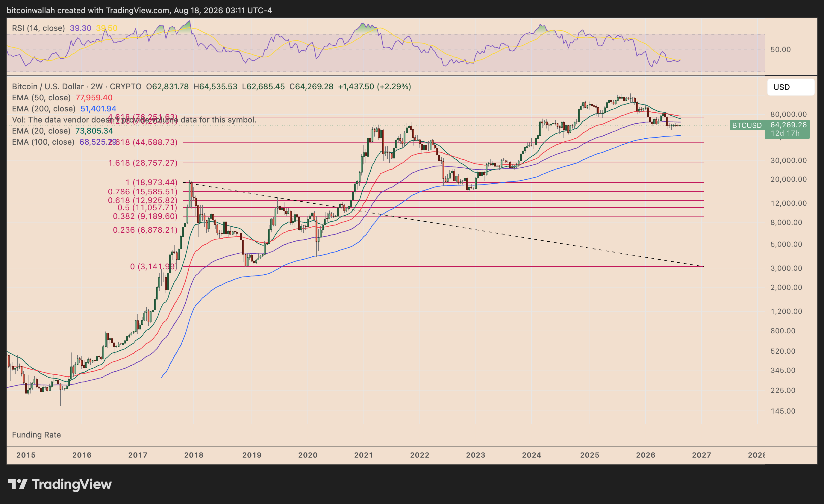Select the RSI (14, close) indicator legend
824x504 pixels.
[38, 28]
